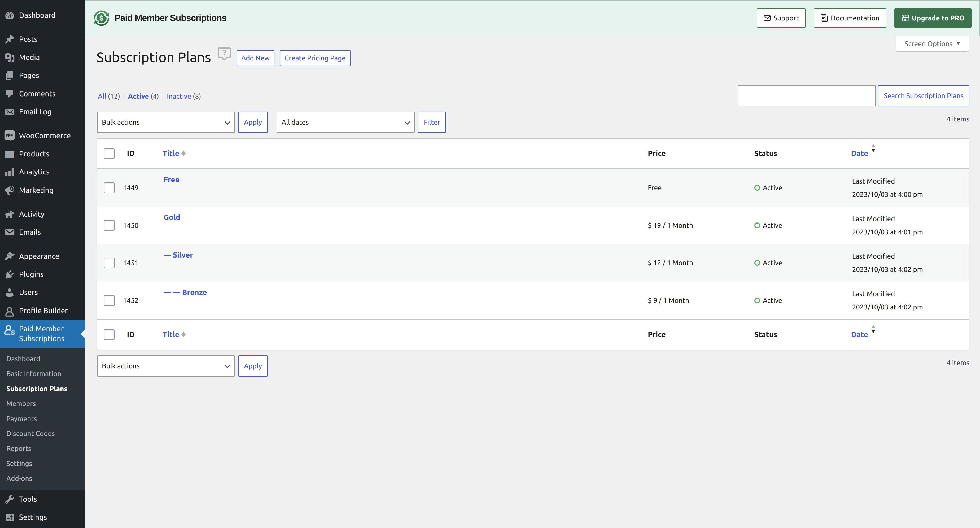
Task: Open the Silver plan link
Action: tap(183, 255)
